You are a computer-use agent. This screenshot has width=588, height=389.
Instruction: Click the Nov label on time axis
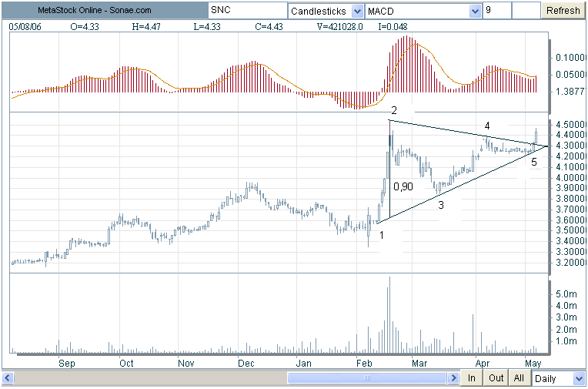pos(186,364)
